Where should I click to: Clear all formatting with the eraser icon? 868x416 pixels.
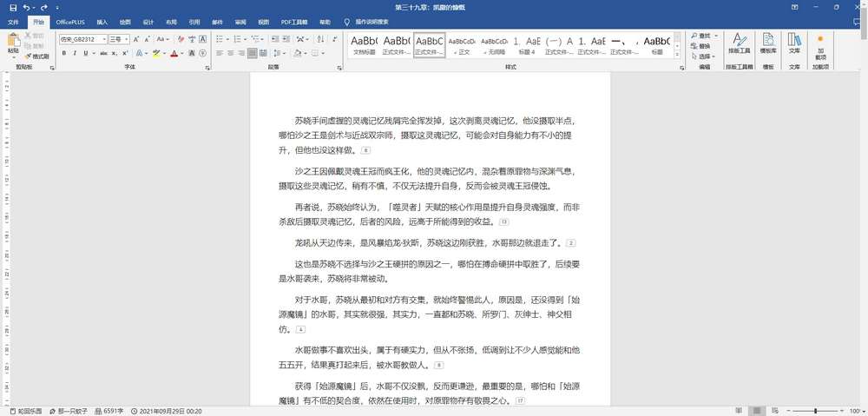click(181, 39)
